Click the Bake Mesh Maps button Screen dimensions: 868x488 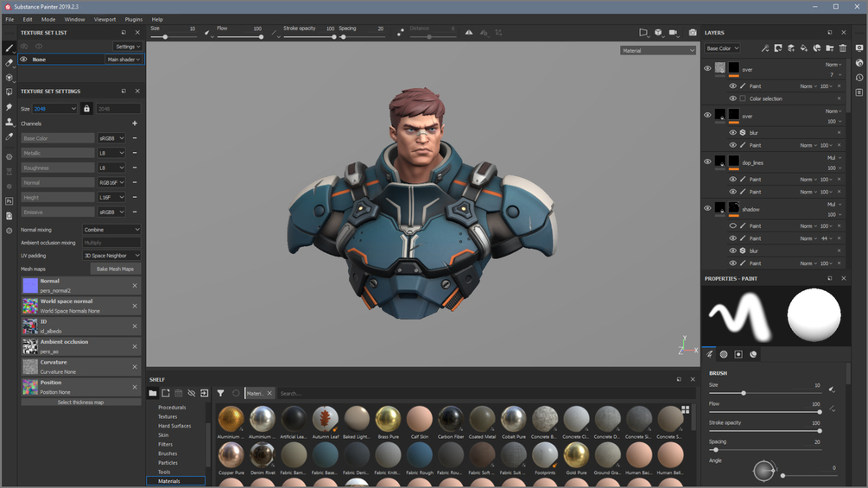pyautogui.click(x=115, y=269)
